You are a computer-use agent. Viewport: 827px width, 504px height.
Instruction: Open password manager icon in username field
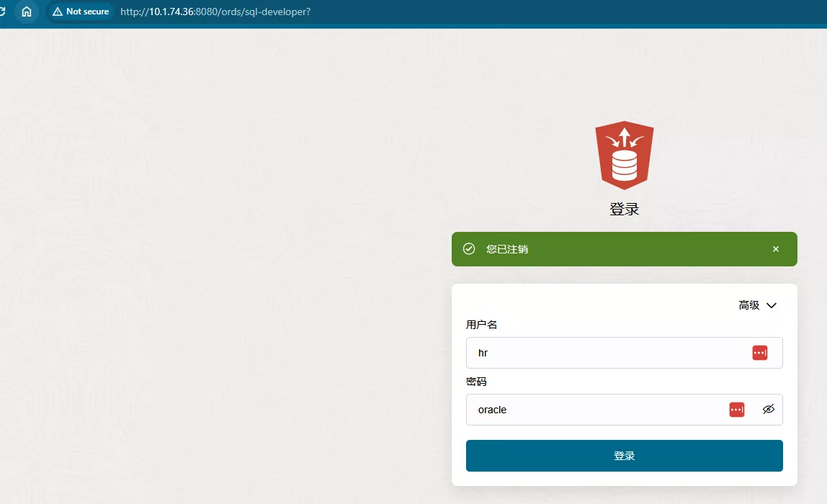pos(760,353)
